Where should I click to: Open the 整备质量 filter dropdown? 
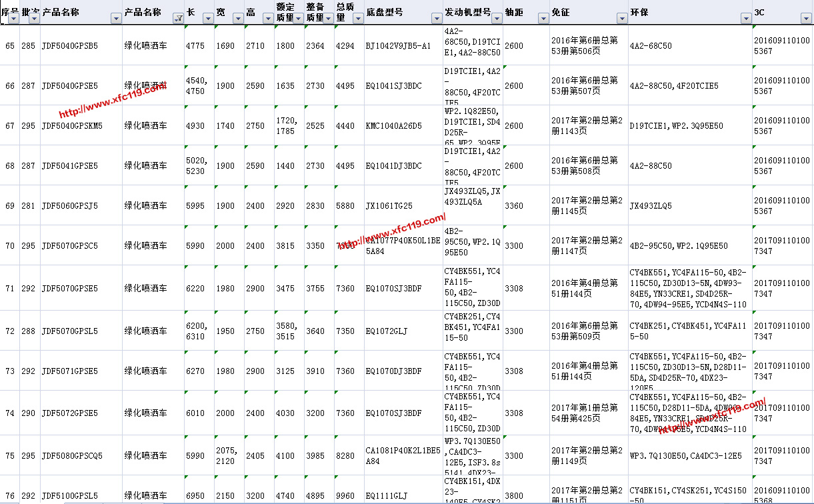328,19
